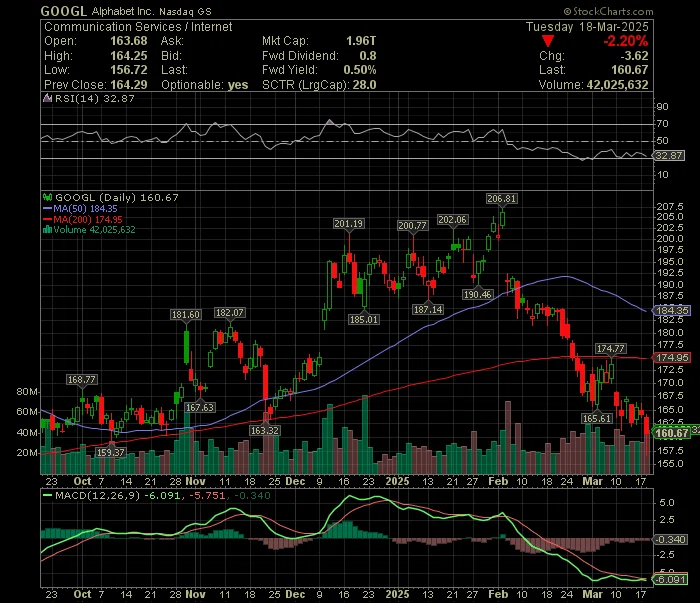
Task: Click the 174.95 MA(200) axis tag
Action: pyautogui.click(x=671, y=357)
